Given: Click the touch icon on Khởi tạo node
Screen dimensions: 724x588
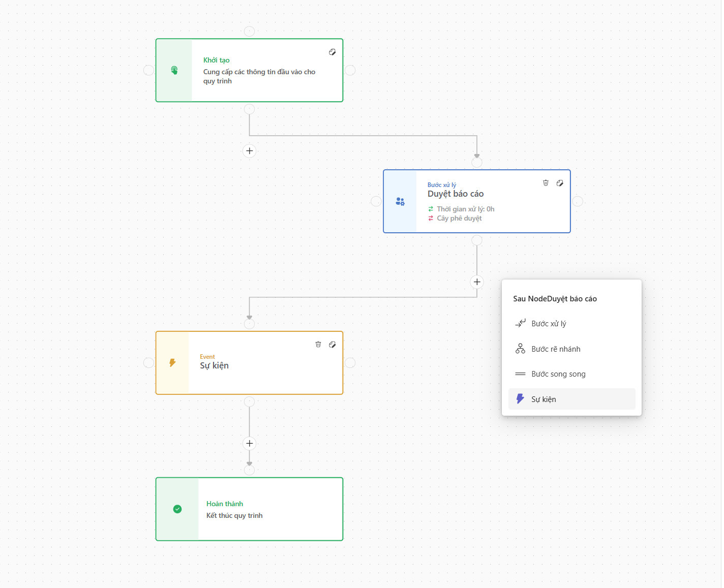Looking at the screenshot, I should tap(174, 70).
